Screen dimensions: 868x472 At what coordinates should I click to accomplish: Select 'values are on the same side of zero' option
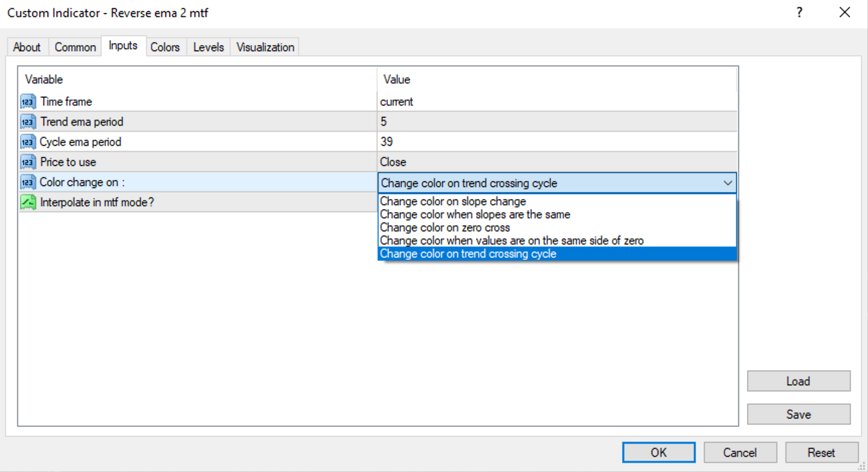(512, 241)
